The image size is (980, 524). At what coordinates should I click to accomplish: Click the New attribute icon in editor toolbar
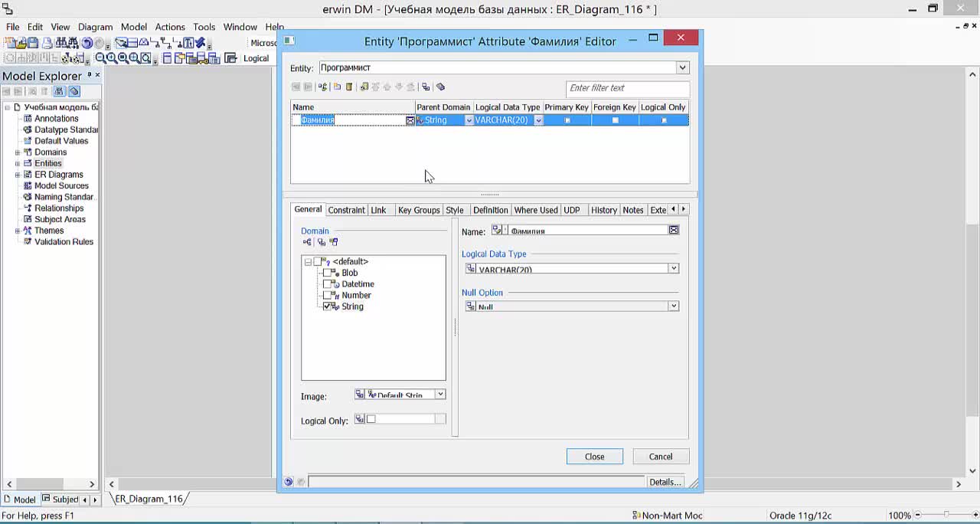[337, 87]
